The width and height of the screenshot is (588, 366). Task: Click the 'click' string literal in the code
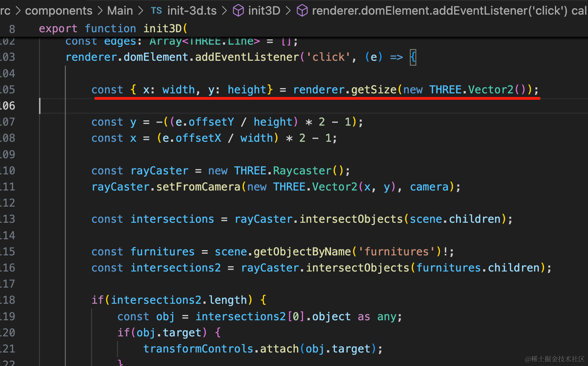(328, 57)
